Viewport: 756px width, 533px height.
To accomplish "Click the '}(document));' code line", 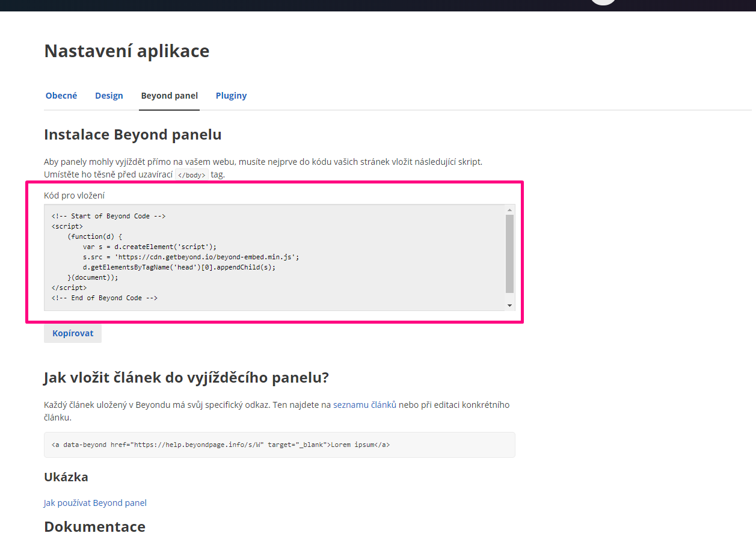I will click(93, 277).
